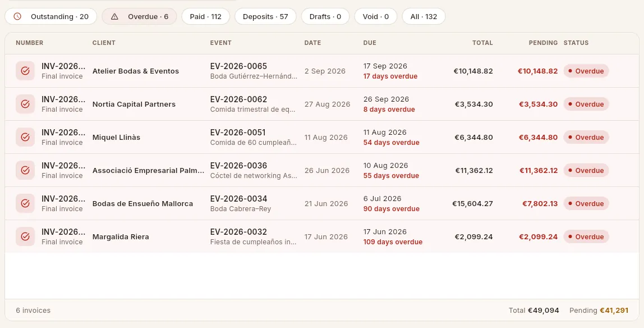Click the '8 days overdue' label
The height and width of the screenshot is (328, 644).
point(389,110)
